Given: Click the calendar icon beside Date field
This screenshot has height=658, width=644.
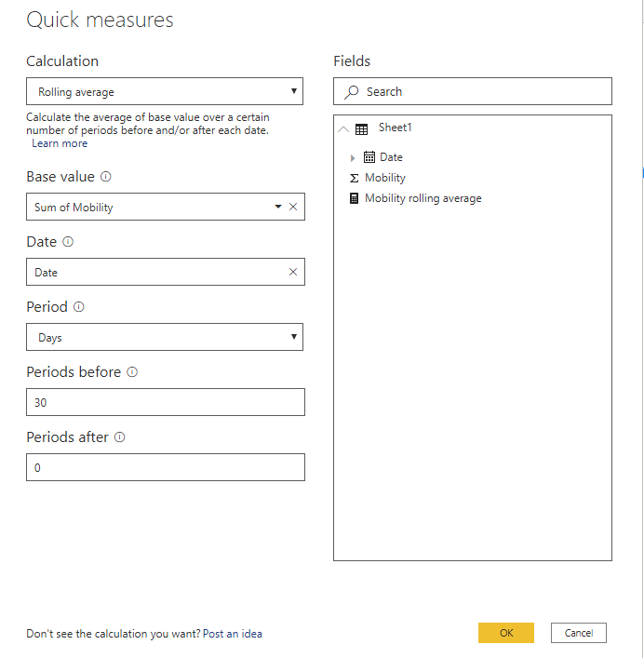Looking at the screenshot, I should click(369, 157).
